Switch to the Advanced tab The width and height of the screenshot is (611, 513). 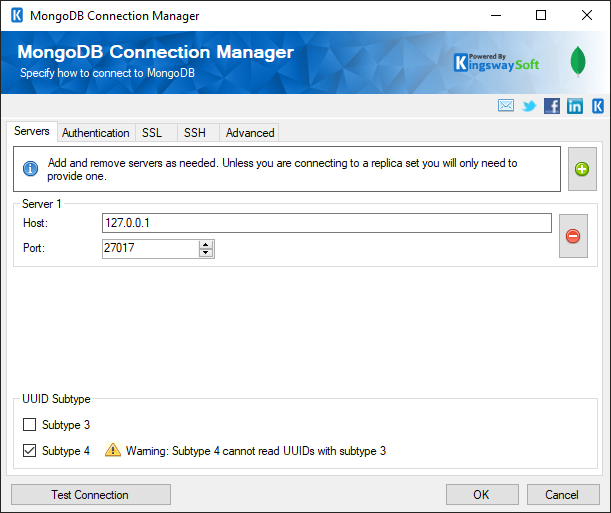pos(250,133)
